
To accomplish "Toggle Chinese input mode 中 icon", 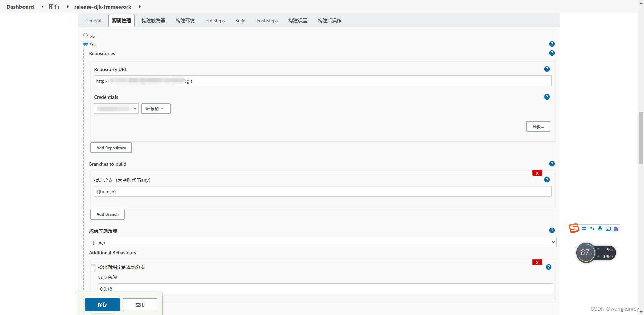I will (x=584, y=229).
